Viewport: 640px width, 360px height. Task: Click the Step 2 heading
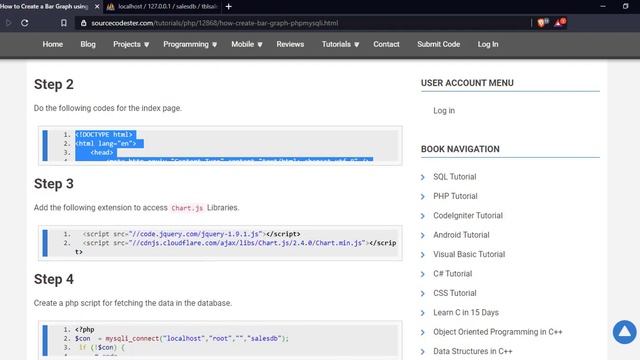[x=54, y=84]
